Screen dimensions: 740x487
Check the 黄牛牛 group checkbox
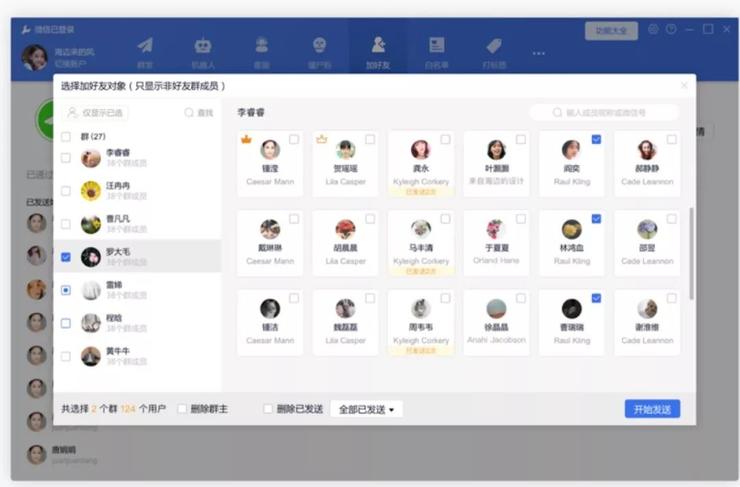tap(66, 356)
